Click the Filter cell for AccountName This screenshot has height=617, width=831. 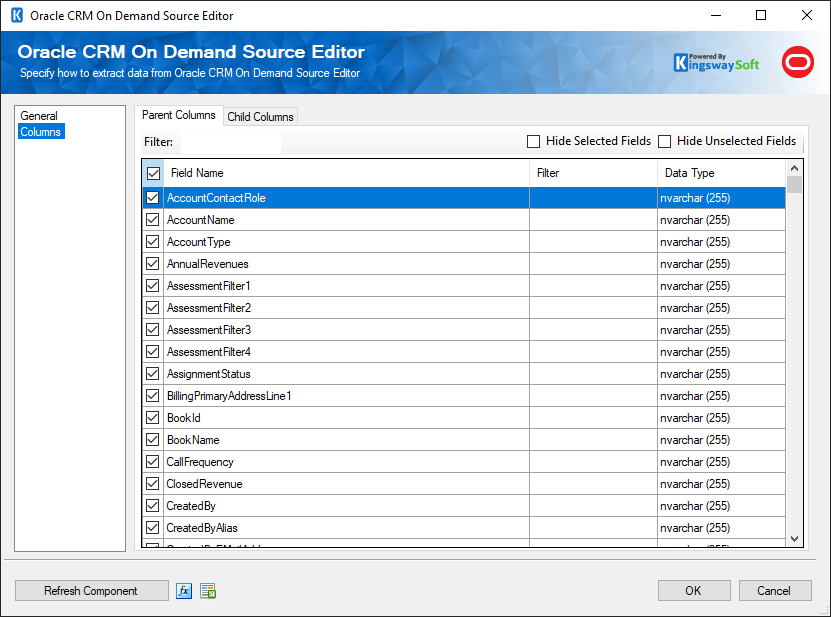pos(594,219)
